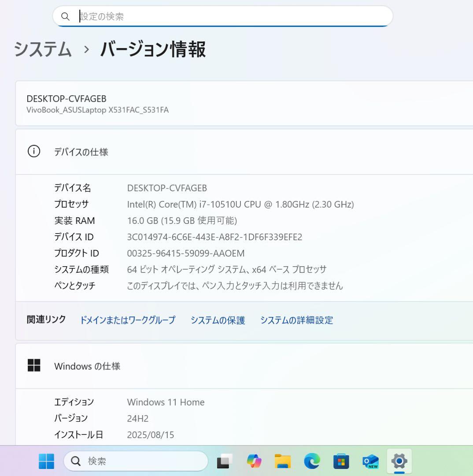Click the install date 2025/08/15
The height and width of the screenshot is (476, 473).
coord(151,435)
